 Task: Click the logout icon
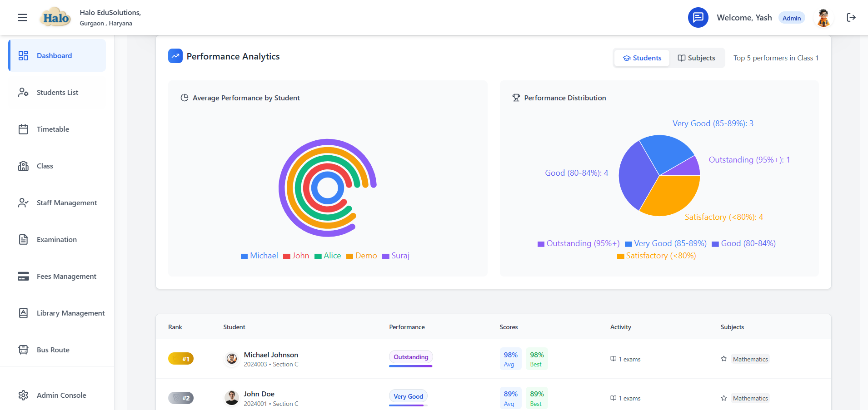[851, 18]
